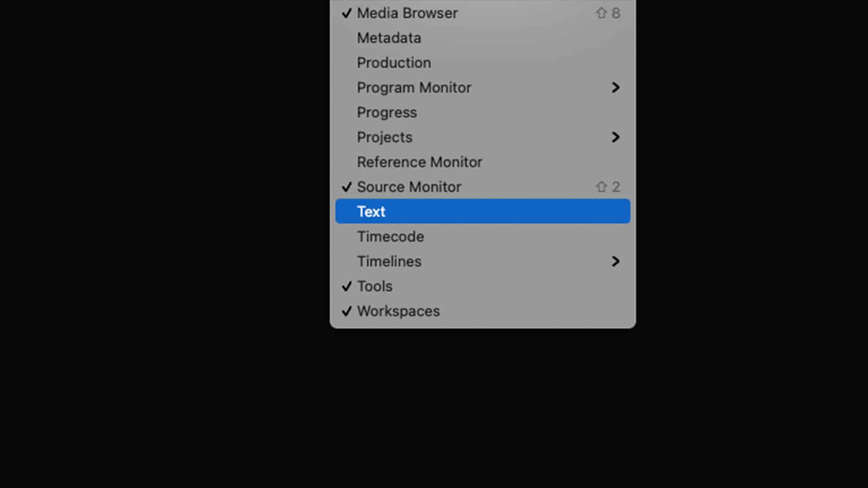This screenshot has width=868, height=488.
Task: Click the Source Monitor label
Action: coord(409,187)
